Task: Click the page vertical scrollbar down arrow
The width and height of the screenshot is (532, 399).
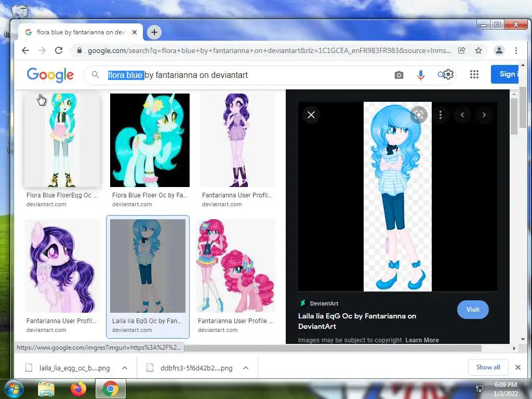Action: coord(523,339)
